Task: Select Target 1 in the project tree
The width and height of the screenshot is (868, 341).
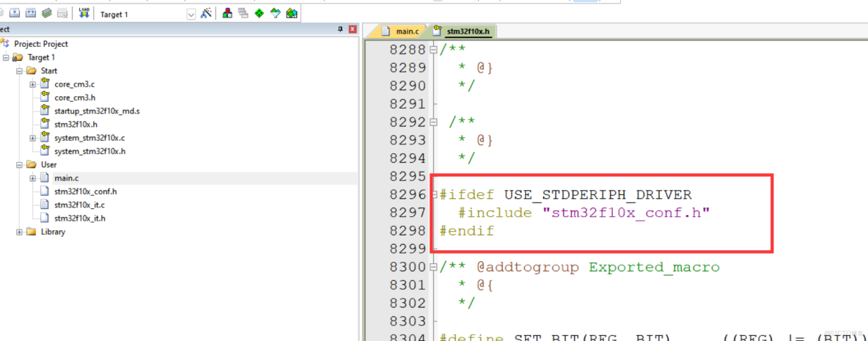Action: (42, 58)
